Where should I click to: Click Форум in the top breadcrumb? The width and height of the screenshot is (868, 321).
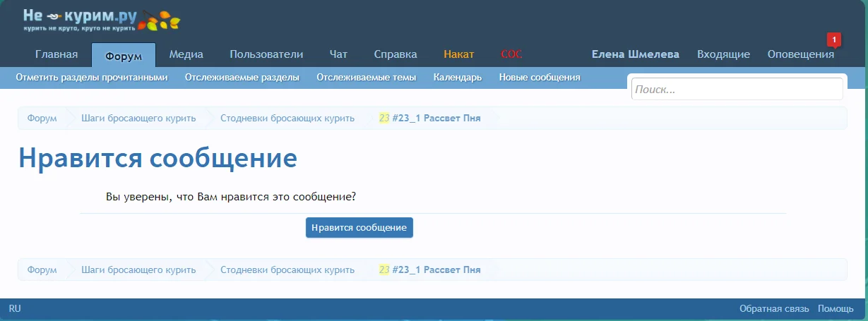(42, 118)
